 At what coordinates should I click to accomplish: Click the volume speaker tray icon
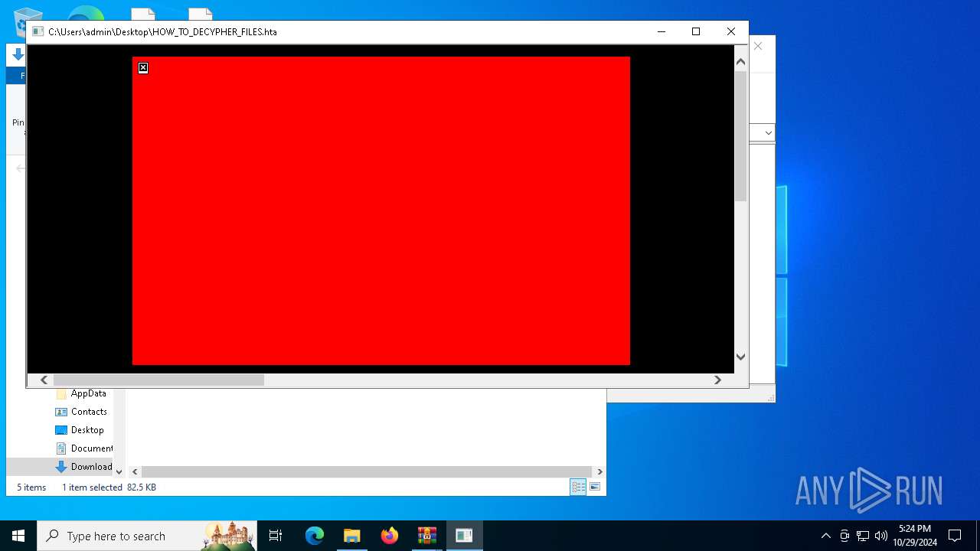[x=881, y=536]
